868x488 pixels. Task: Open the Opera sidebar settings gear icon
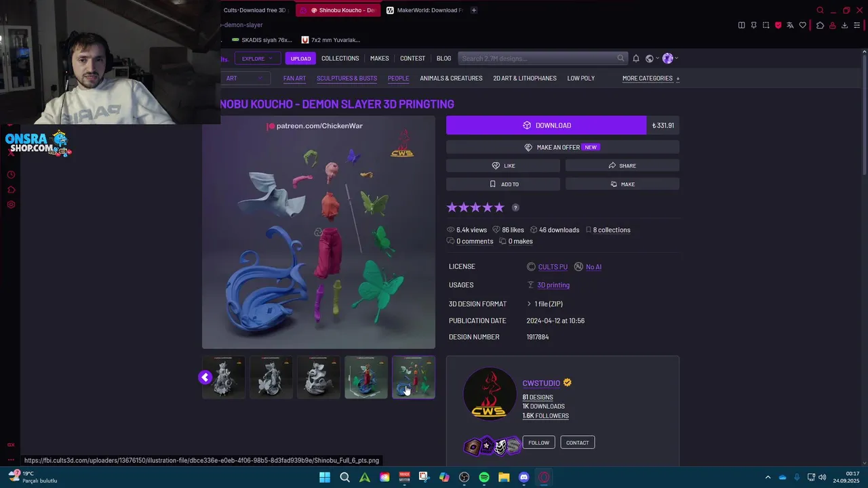[x=11, y=205]
